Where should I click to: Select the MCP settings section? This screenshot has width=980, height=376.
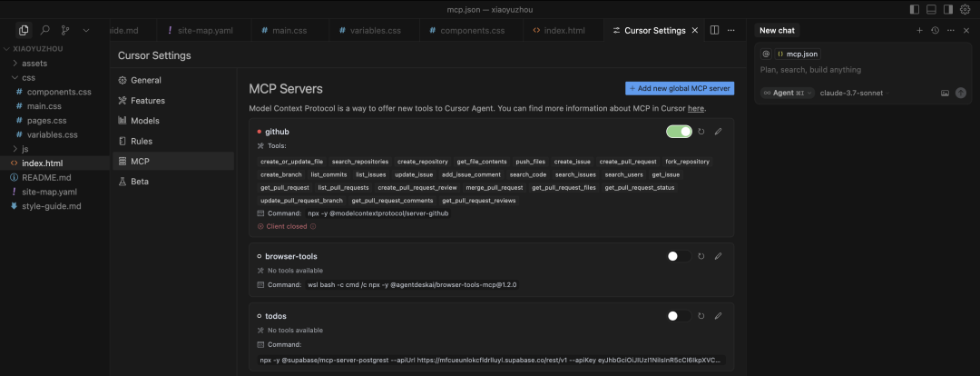coord(173,161)
